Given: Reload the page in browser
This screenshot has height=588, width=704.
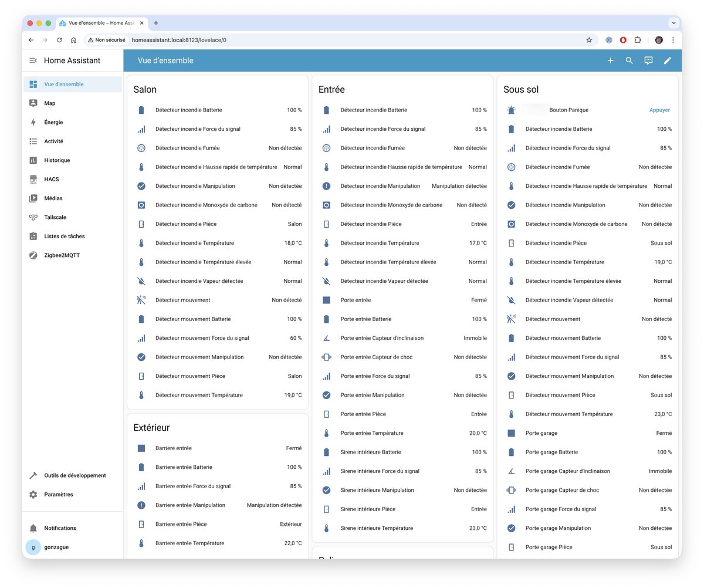Looking at the screenshot, I should pyautogui.click(x=59, y=40).
